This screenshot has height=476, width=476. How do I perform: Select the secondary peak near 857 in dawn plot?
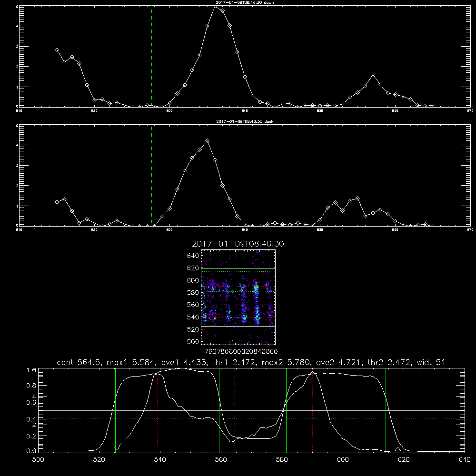pyautogui.click(x=373, y=75)
